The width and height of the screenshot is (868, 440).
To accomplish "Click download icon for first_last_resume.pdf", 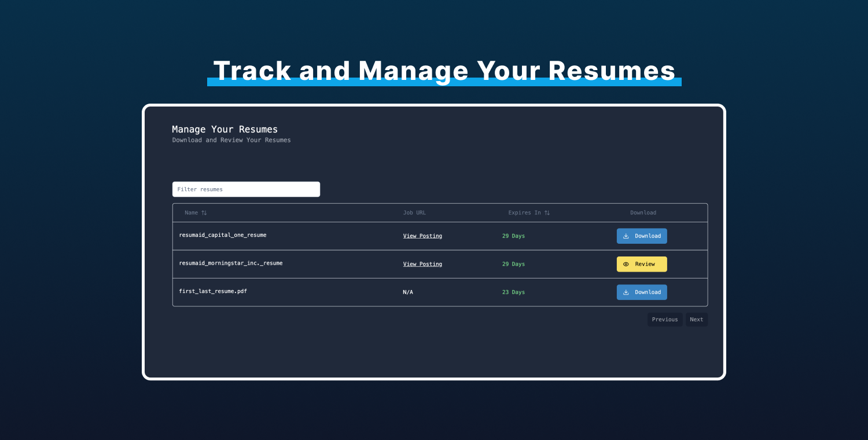I will click(x=626, y=292).
